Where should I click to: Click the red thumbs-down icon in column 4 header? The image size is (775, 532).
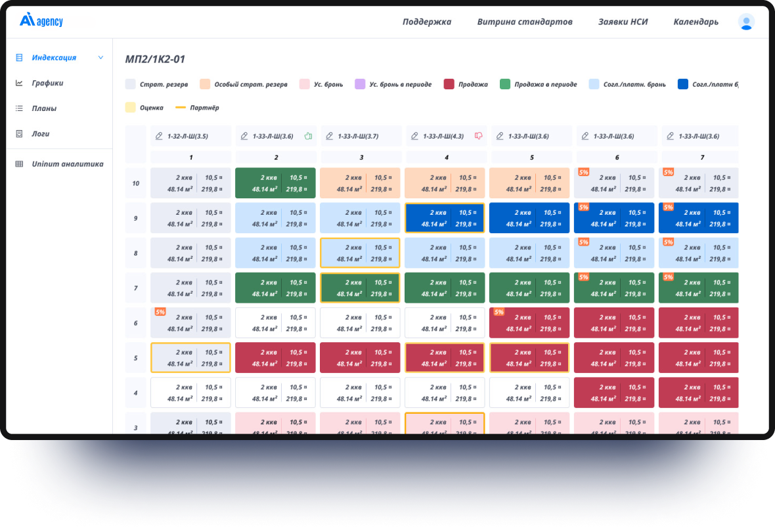pos(478,136)
